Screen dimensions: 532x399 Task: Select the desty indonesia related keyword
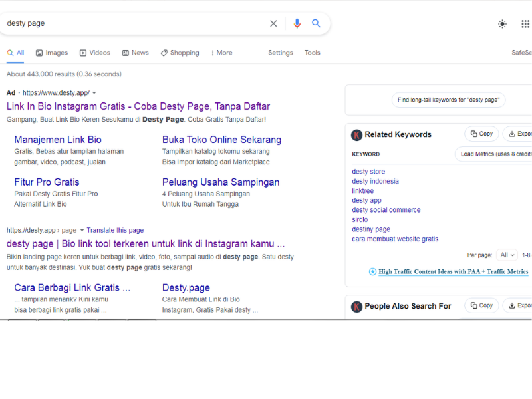tap(375, 181)
